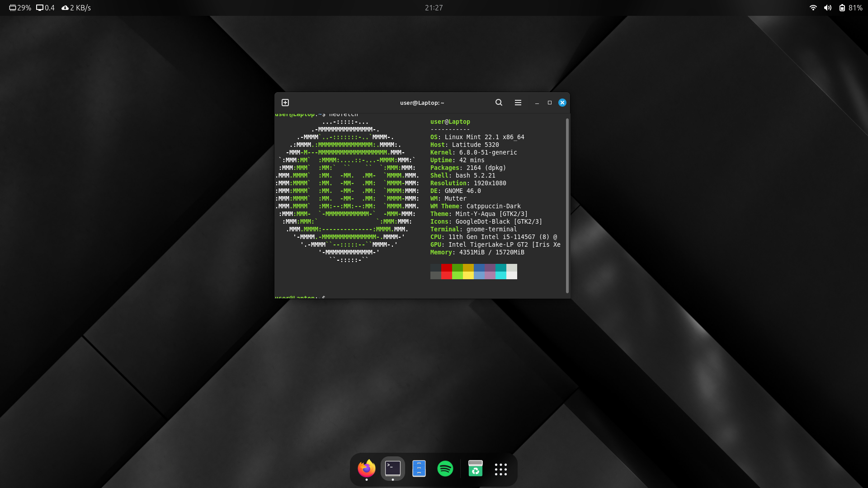Screen dimensions: 868x488
Task: Click the 'WM Theme: Catppuccin-Dark' line
Action: click(475, 206)
